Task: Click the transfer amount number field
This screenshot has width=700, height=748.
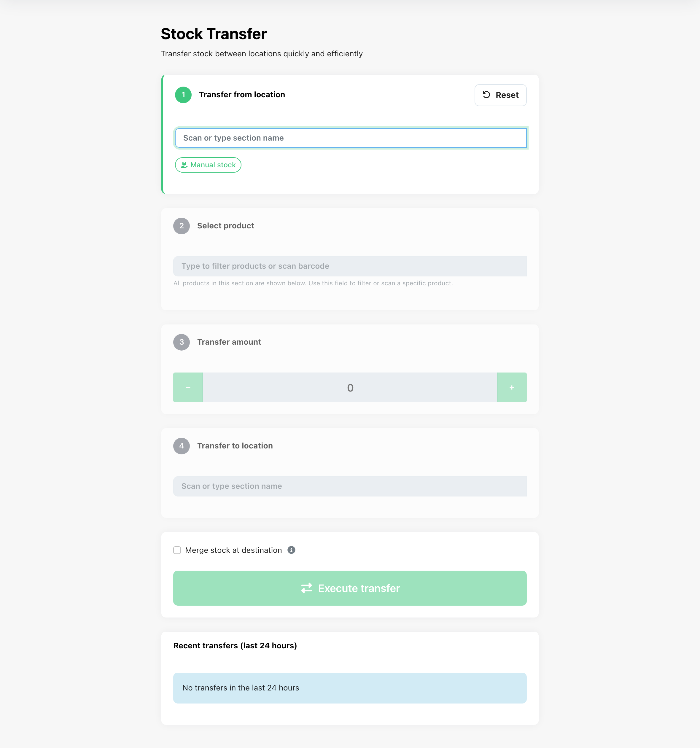Action: (350, 387)
